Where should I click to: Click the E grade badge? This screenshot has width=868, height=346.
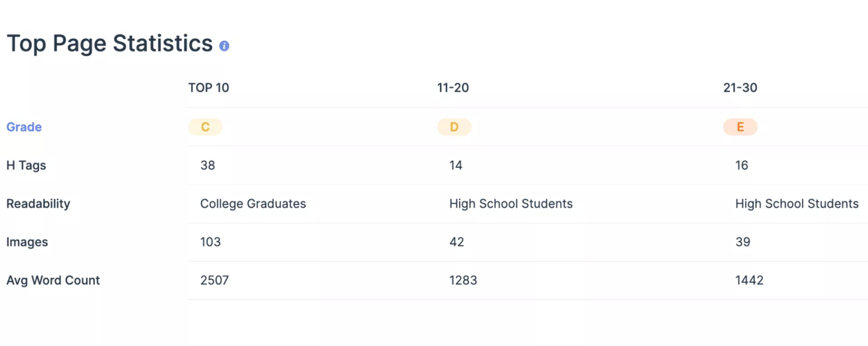tap(740, 127)
